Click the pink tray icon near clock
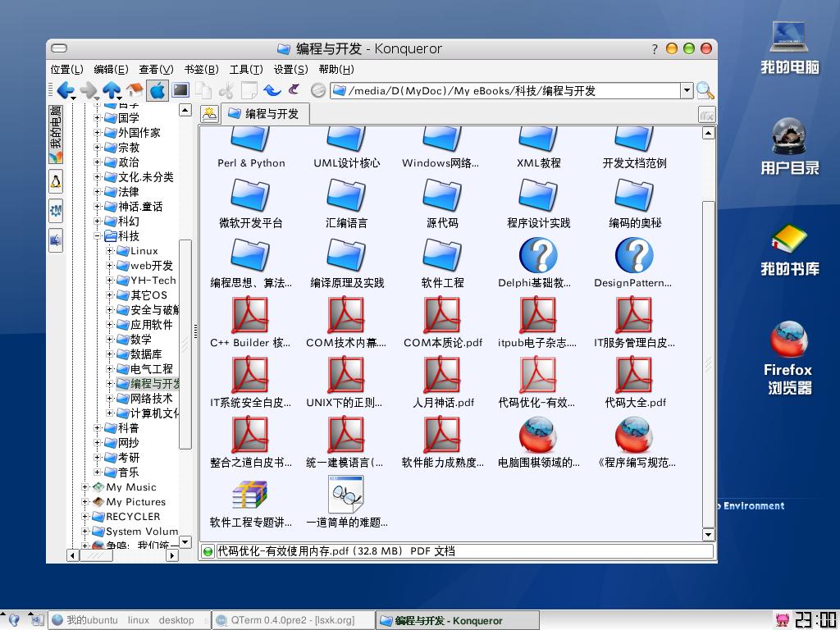This screenshot has height=630, width=840. pyautogui.click(x=782, y=620)
